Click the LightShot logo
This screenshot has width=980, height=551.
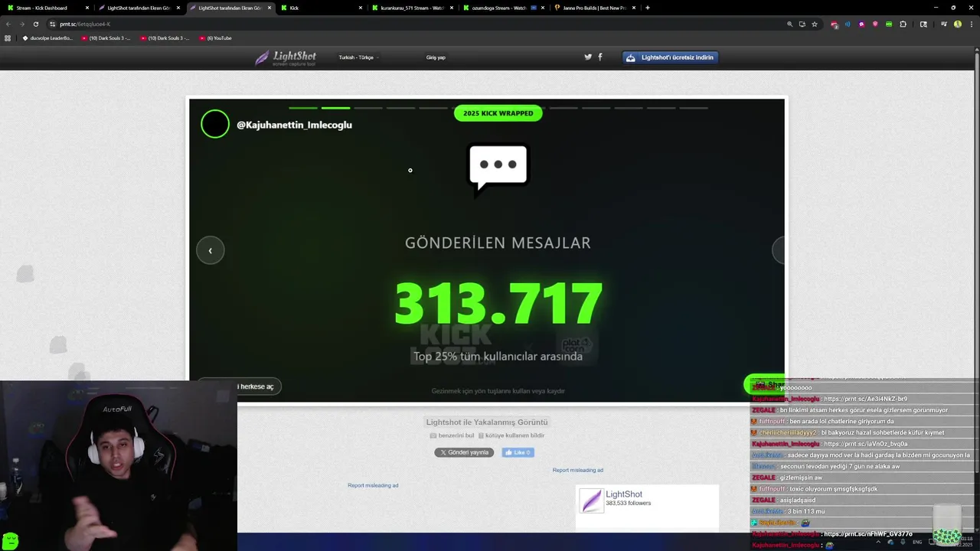tap(285, 57)
